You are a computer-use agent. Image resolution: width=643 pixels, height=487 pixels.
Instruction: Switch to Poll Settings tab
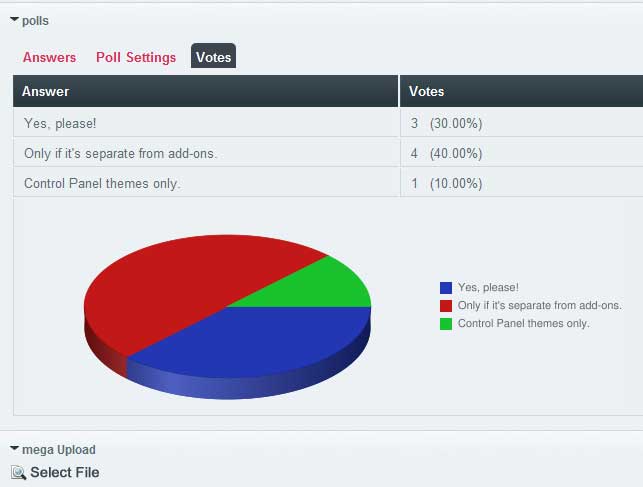(136, 57)
